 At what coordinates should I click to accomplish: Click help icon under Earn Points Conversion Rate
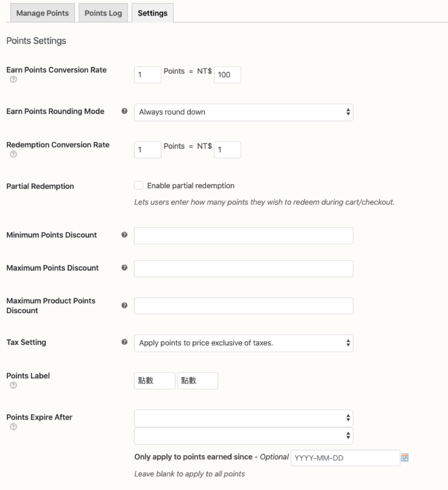coord(12,80)
